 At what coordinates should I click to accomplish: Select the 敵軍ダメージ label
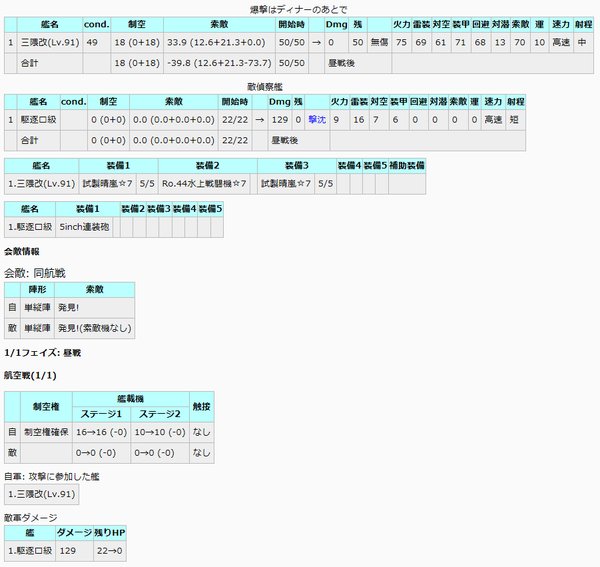[31, 518]
